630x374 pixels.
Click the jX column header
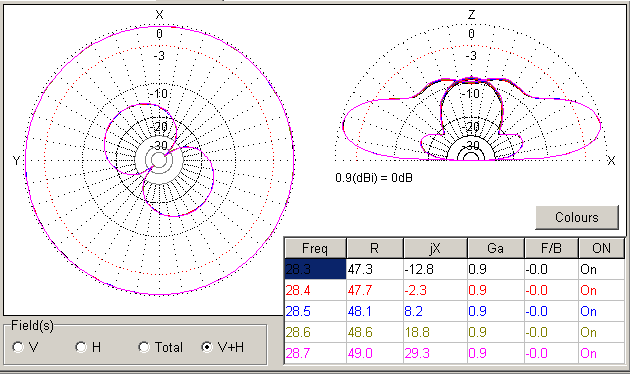pos(435,248)
